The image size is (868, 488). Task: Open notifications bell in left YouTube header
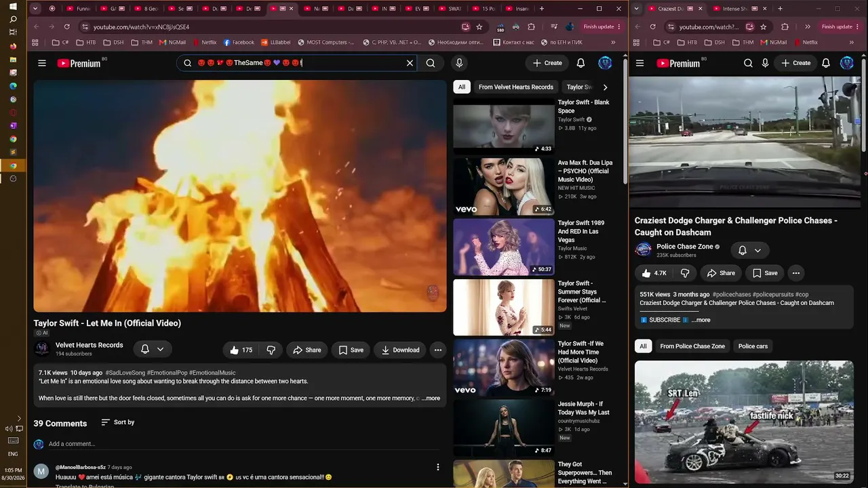580,63
